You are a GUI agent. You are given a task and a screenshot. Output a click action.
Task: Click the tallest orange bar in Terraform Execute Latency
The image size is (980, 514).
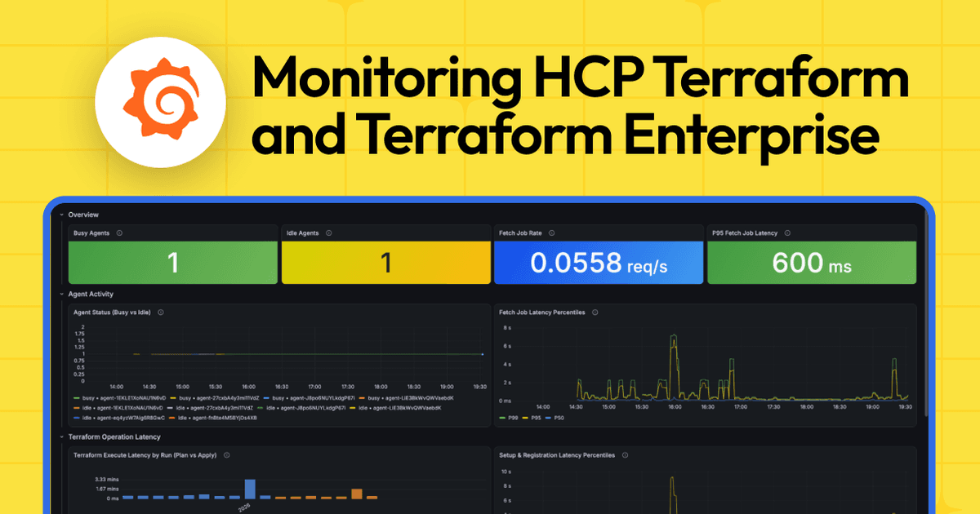(357, 494)
